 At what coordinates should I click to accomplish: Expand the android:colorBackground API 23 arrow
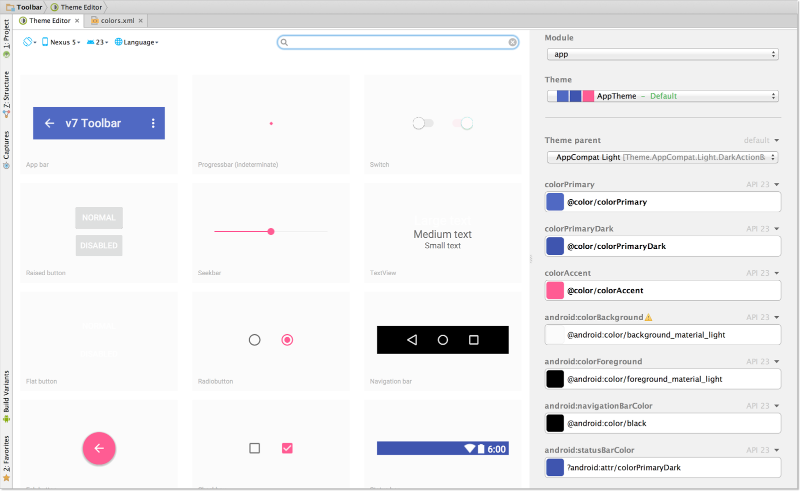click(x=777, y=317)
